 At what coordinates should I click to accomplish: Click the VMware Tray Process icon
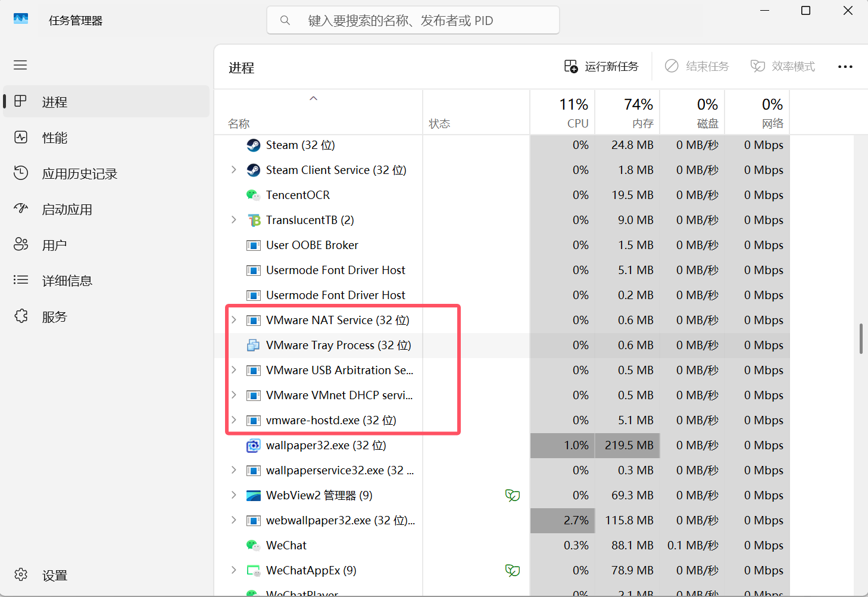point(254,346)
